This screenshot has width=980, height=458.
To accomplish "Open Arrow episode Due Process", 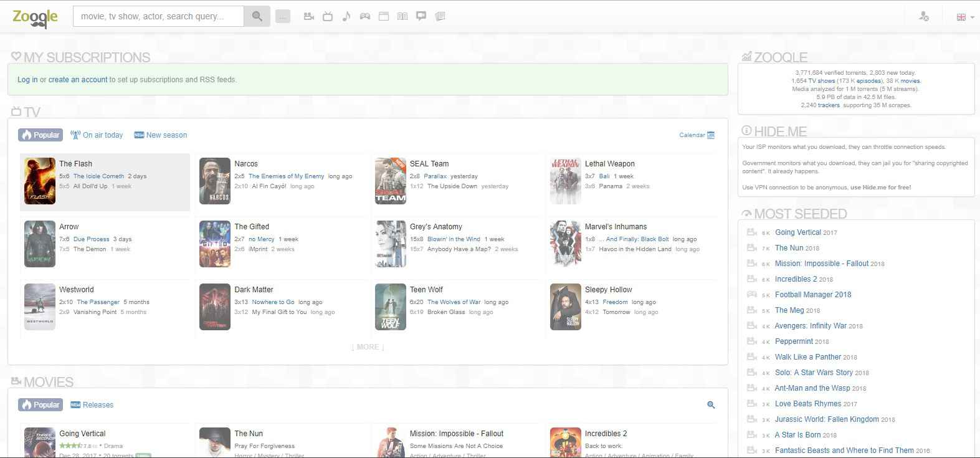I will (x=91, y=239).
